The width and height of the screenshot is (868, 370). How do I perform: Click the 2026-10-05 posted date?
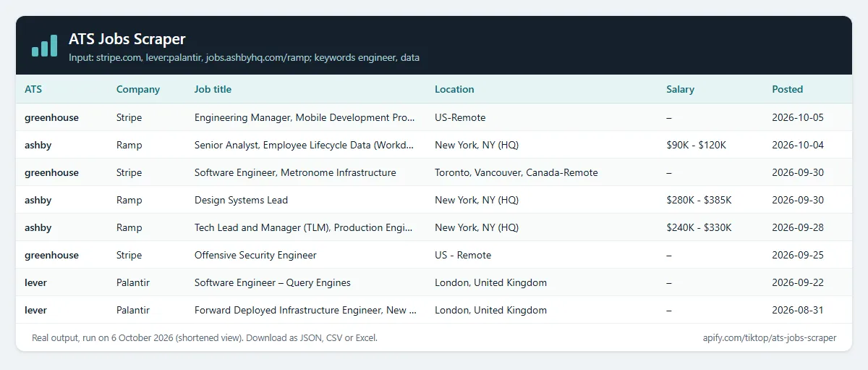click(x=798, y=117)
